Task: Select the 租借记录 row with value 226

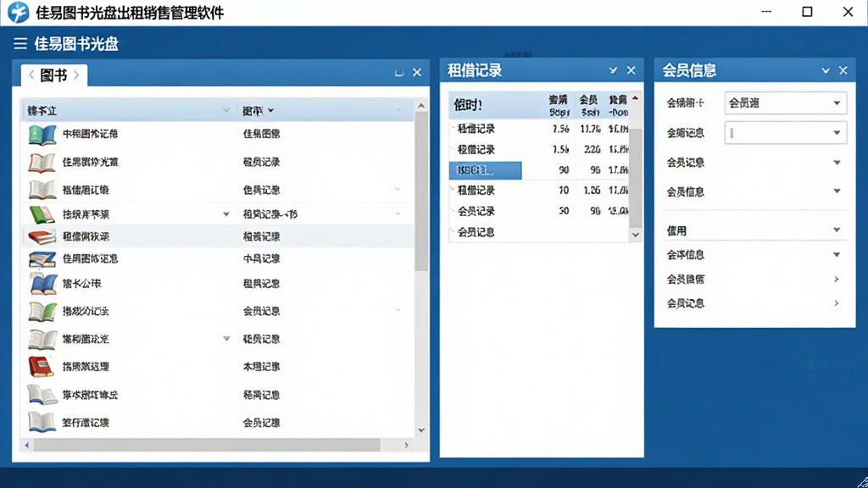Action: (538, 149)
